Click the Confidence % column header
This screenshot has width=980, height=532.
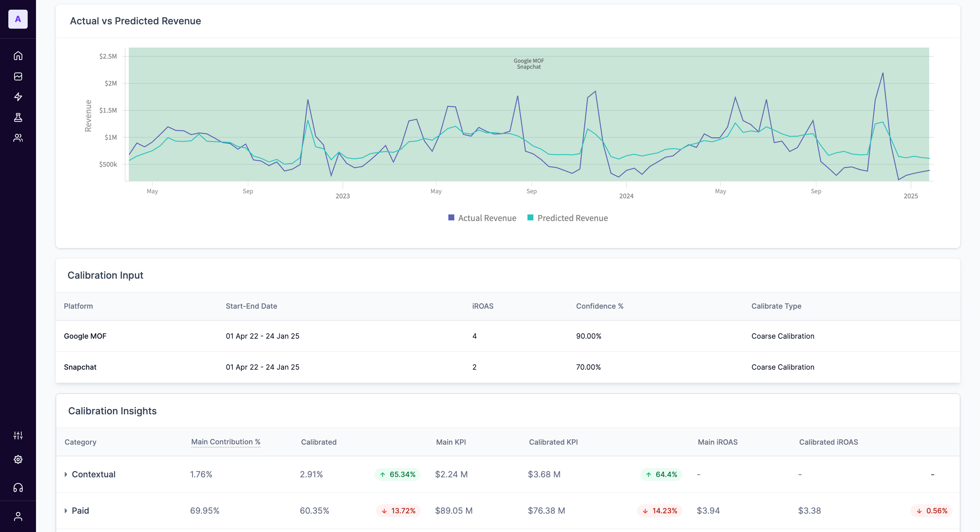point(599,306)
